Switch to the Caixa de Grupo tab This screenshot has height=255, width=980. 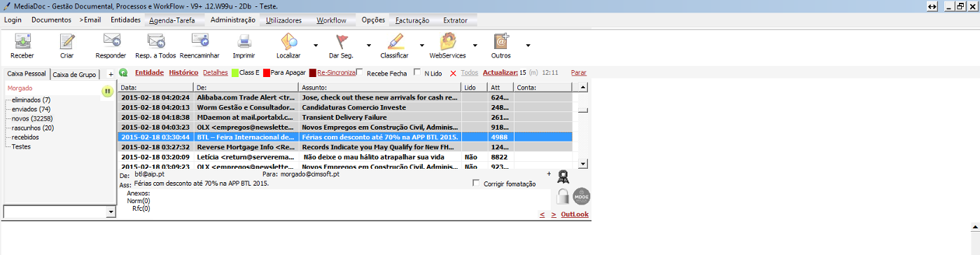click(x=75, y=74)
